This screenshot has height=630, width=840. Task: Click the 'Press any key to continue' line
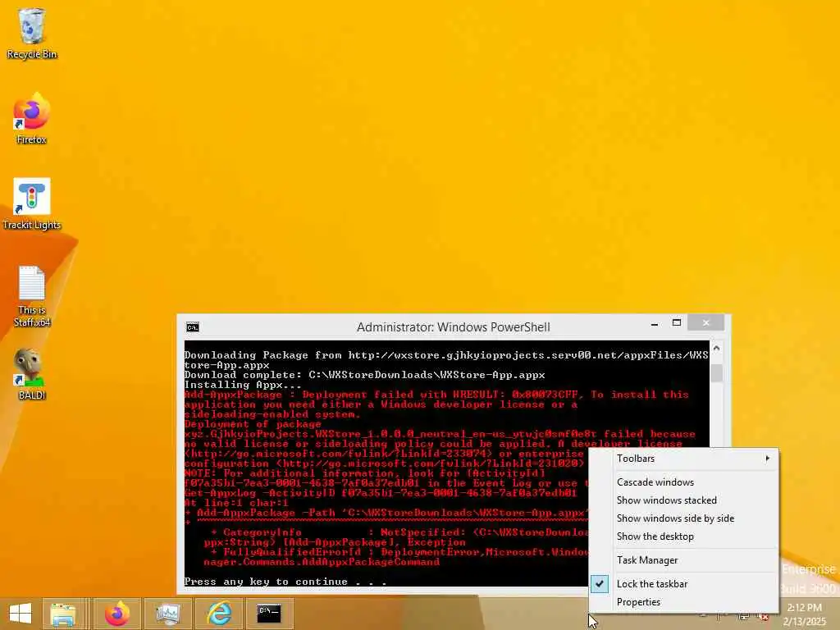pyautogui.click(x=285, y=582)
